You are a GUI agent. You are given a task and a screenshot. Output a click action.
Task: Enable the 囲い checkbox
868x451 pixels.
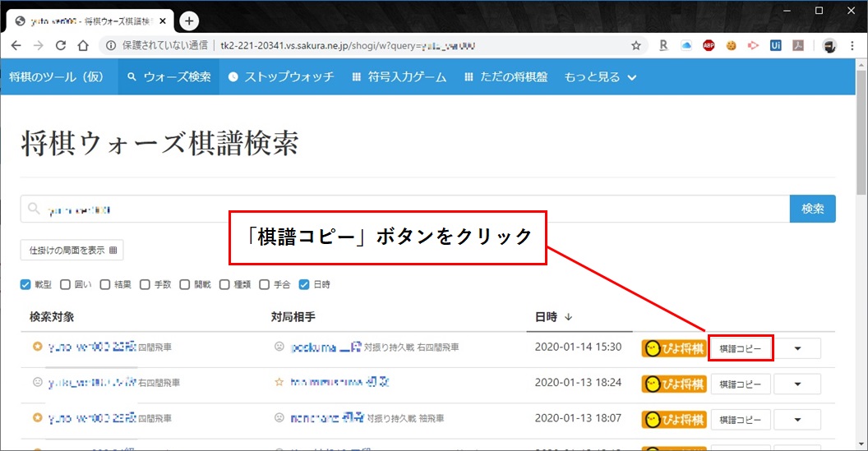pyautogui.click(x=65, y=284)
